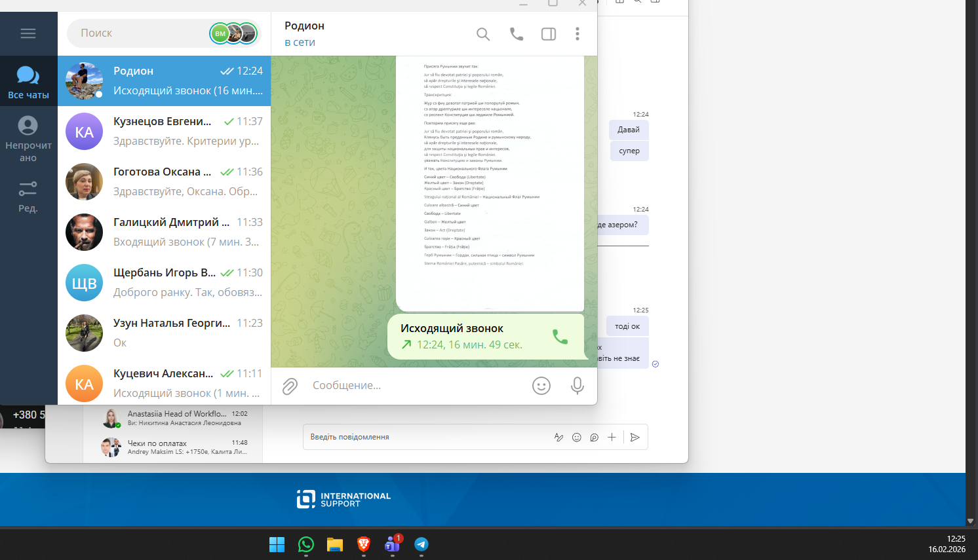Open Windows Start menu
This screenshot has height=560, width=978.
point(277,544)
